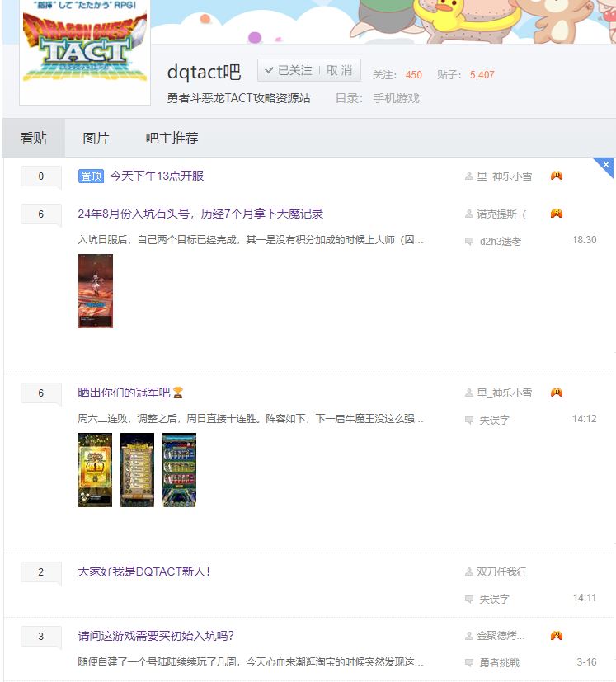This screenshot has height=682, width=616.
Task: Click reply count 6 of 冠军 post
Action: point(41,393)
